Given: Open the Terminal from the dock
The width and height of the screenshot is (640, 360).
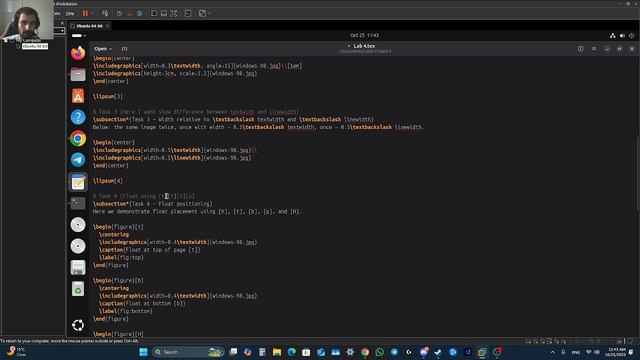Looking at the screenshot, I should pos(78,203).
